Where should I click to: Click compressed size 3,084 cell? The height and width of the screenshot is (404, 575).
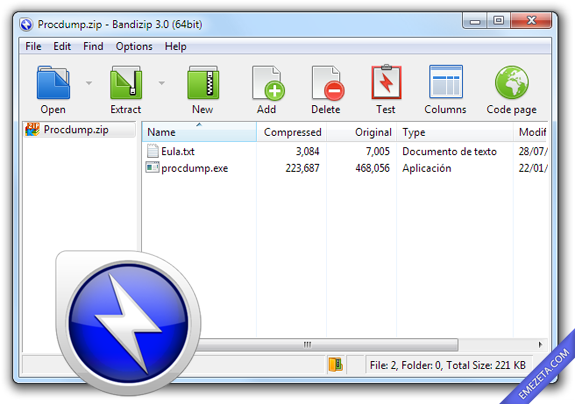[307, 151]
